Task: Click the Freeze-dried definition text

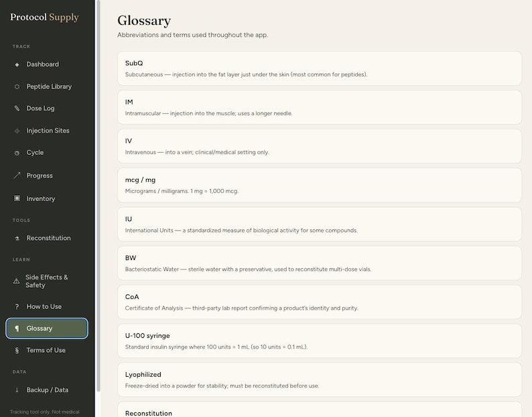Action: (222, 385)
